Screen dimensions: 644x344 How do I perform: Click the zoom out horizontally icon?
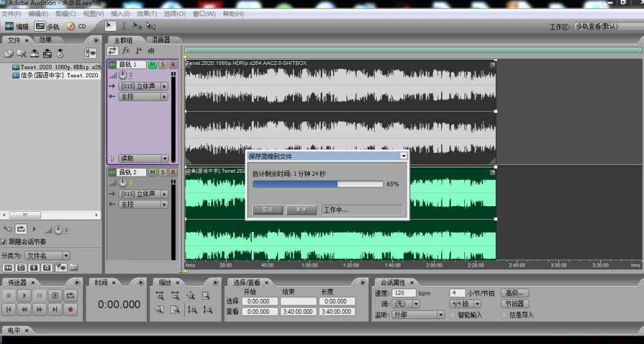coord(175,295)
